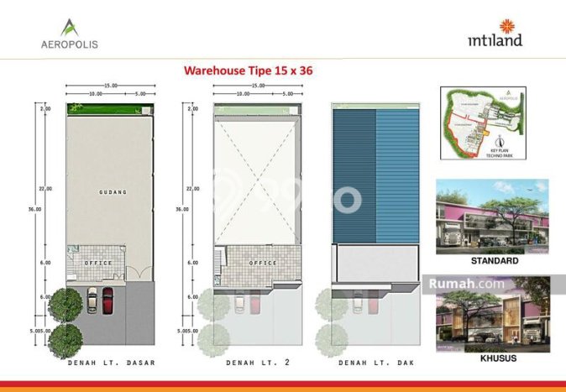Open the STANDARD facade rendering image
This screenshot has height=392, width=566.
[492, 217]
